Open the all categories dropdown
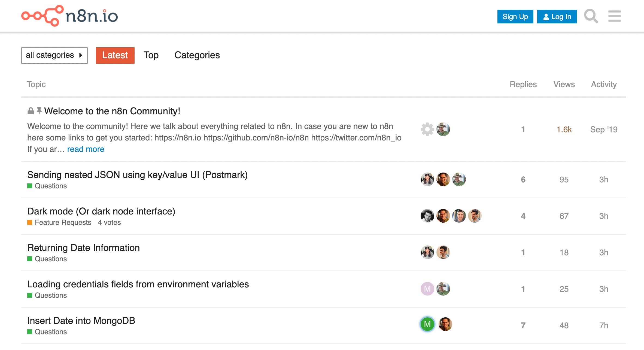 [x=54, y=55]
